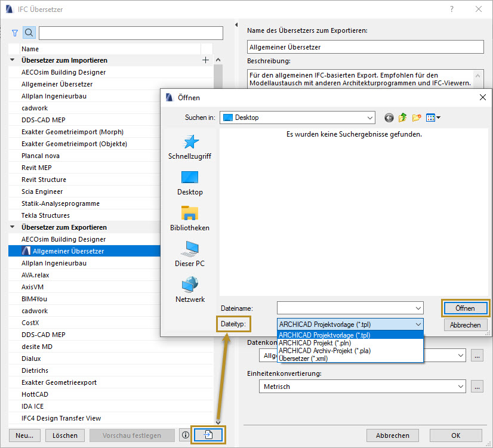Viewport: 493px width, 448px height.
Task: Select AxisVM export translator
Action: pyautogui.click(x=84, y=287)
